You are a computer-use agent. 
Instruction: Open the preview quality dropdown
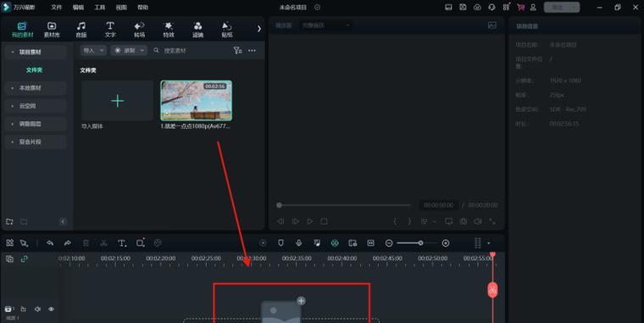(x=325, y=25)
